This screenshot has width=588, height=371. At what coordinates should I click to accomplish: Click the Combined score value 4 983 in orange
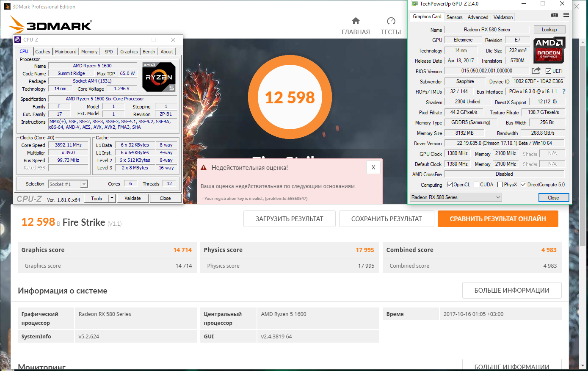tap(549, 250)
